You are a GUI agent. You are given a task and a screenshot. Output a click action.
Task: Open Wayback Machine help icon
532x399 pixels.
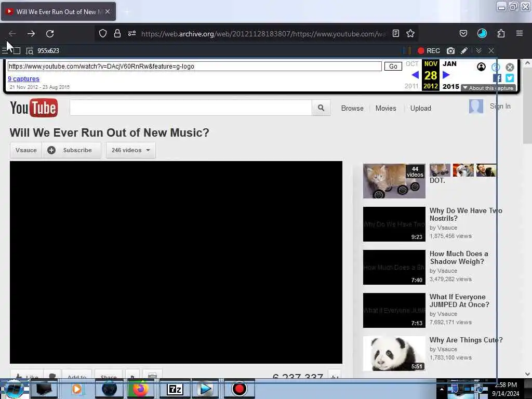496,67
